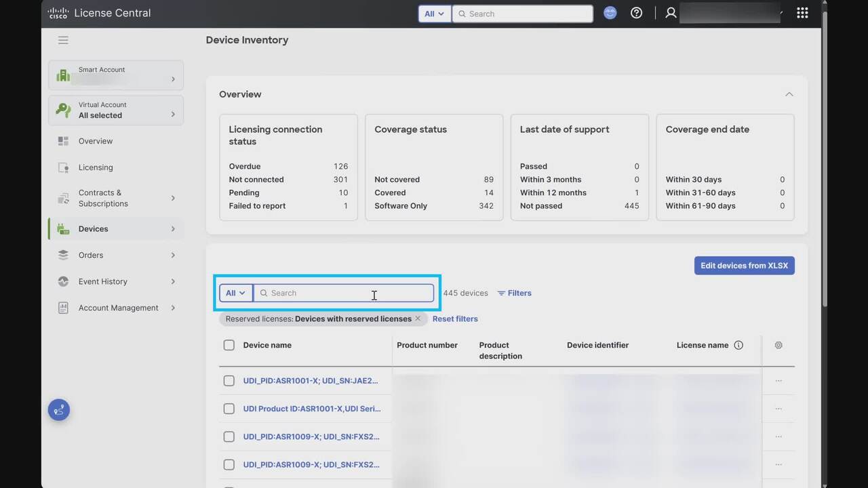Click the help question mark icon
The width and height of the screenshot is (868, 488).
(x=636, y=13)
